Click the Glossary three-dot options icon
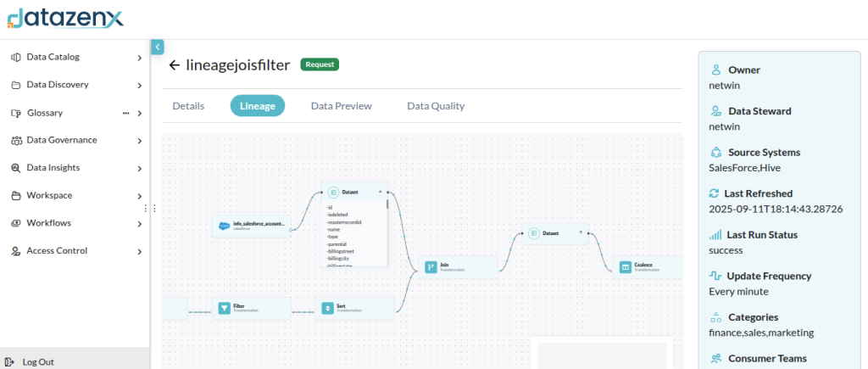 (126, 113)
